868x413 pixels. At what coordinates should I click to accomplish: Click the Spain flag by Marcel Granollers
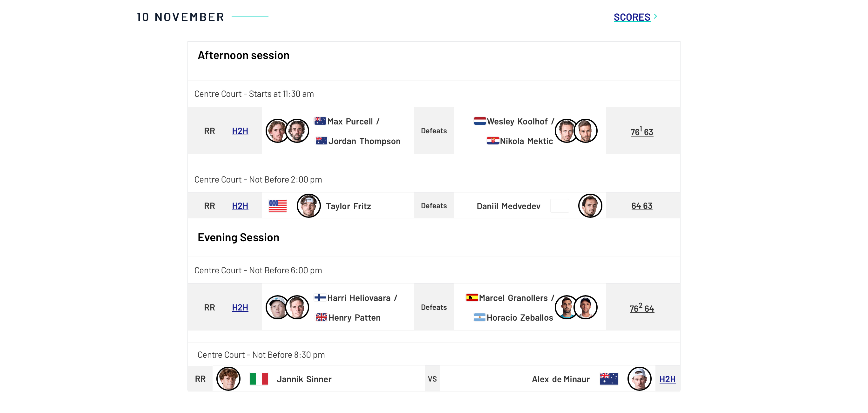pos(472,297)
